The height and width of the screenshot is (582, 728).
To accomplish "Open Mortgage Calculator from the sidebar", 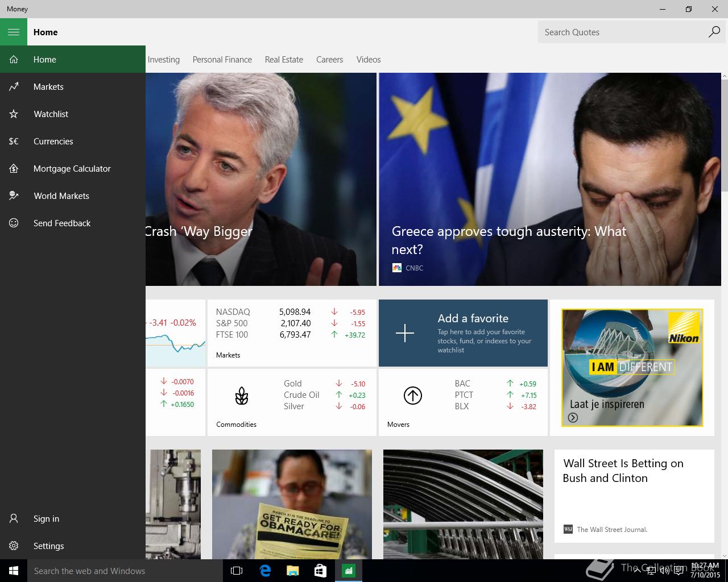I will [73, 168].
